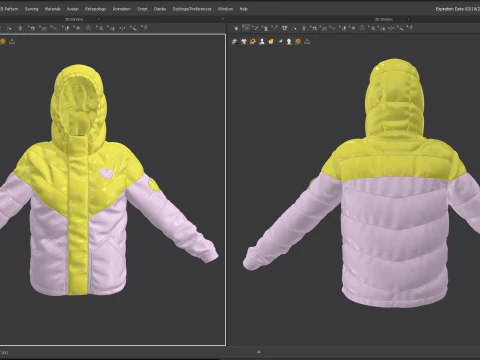Select the mesh selection tool next to Select/Move
This screenshot has height=360, width=480.
pos(256,28)
